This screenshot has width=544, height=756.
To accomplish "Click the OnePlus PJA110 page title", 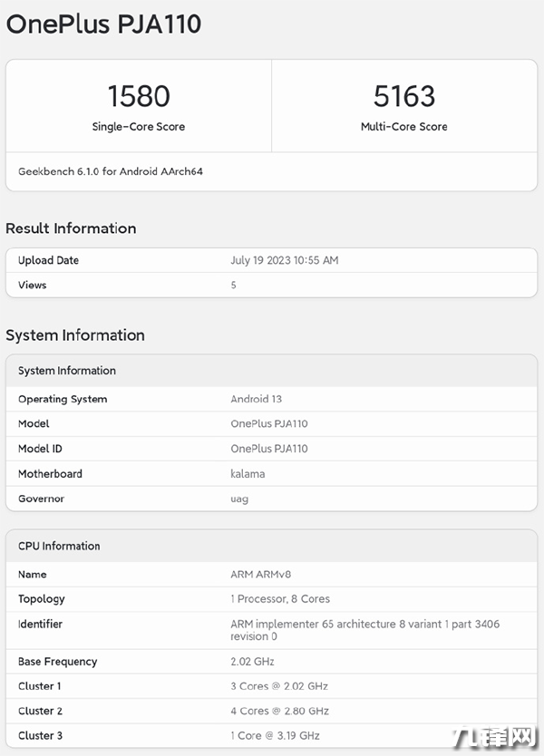I will pos(103,24).
